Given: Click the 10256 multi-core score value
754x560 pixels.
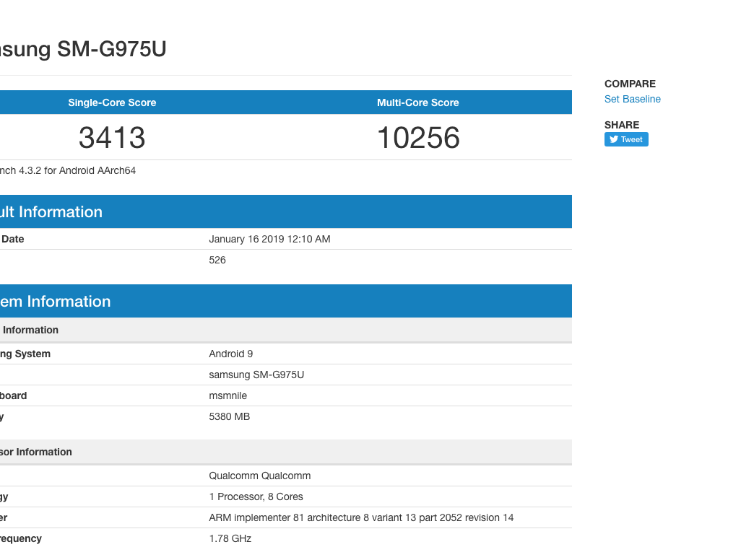Looking at the screenshot, I should pos(418,137).
